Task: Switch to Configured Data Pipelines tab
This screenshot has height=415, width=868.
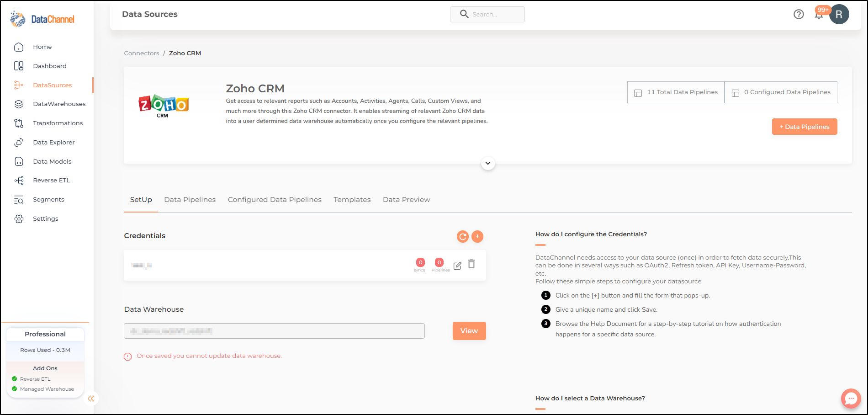Action: coord(275,200)
